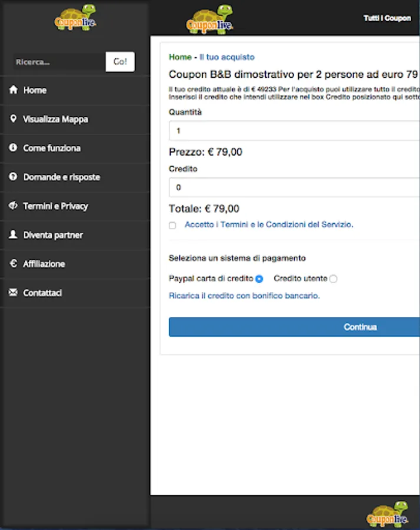Click the euro icon for Affiliazione
The height and width of the screenshot is (530, 420).
point(13,264)
